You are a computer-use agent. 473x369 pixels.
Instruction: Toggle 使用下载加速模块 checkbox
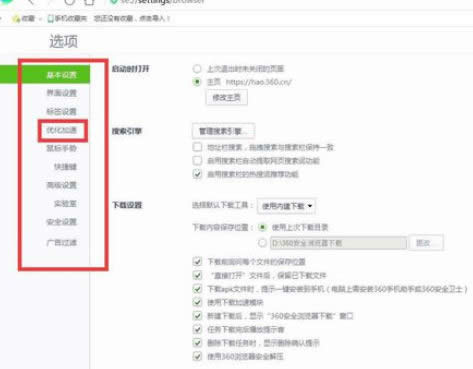coord(197,302)
